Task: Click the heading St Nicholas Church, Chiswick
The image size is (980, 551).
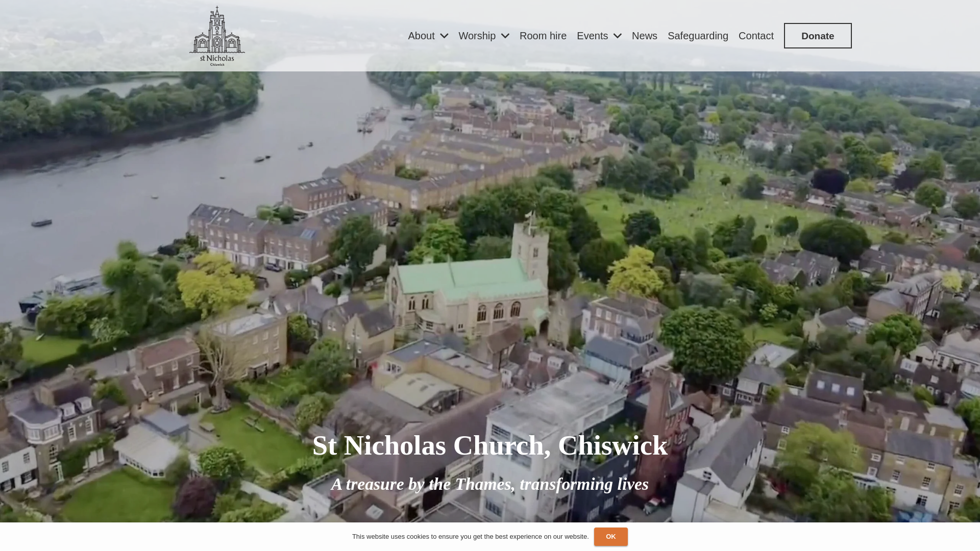Action: click(490, 445)
